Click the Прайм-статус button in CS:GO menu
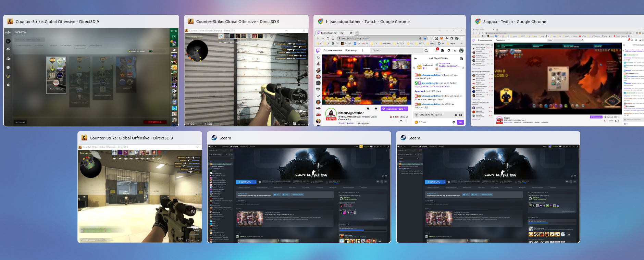The image size is (644, 260). 137,51
